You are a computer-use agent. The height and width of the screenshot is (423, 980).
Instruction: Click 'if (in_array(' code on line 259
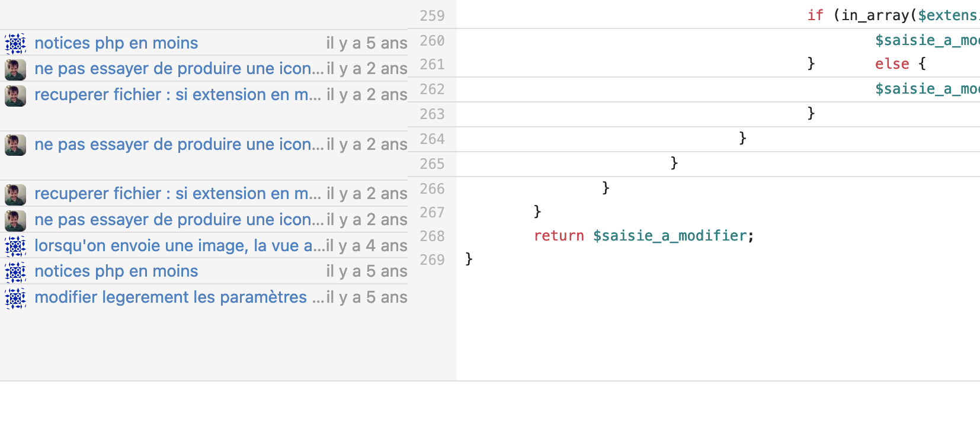pyautogui.click(x=862, y=15)
